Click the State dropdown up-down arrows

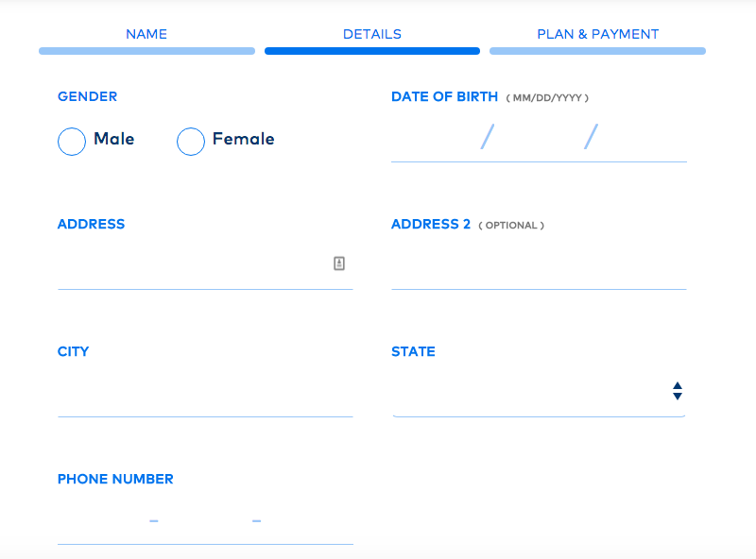point(678,391)
